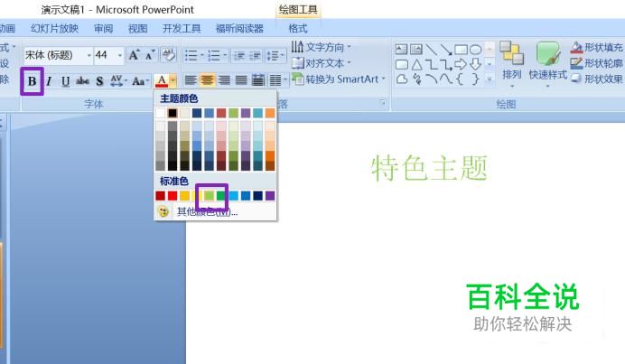Increase list indent level

255,55
